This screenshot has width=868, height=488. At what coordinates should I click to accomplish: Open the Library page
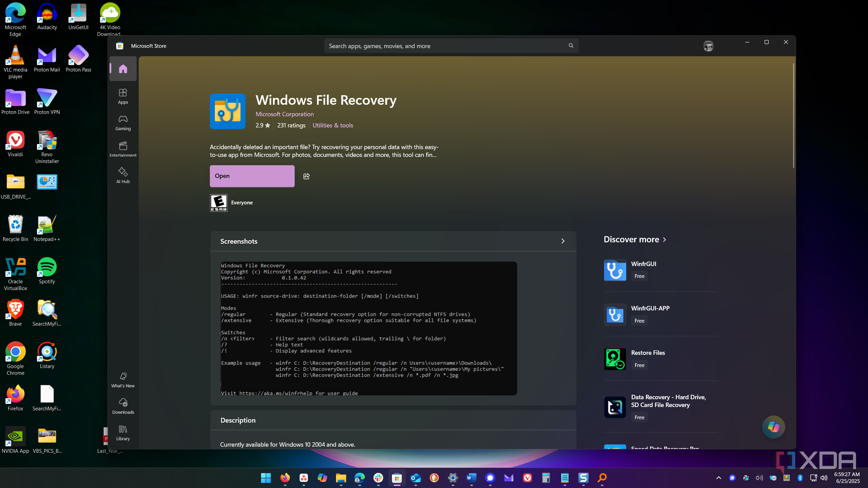click(x=123, y=432)
